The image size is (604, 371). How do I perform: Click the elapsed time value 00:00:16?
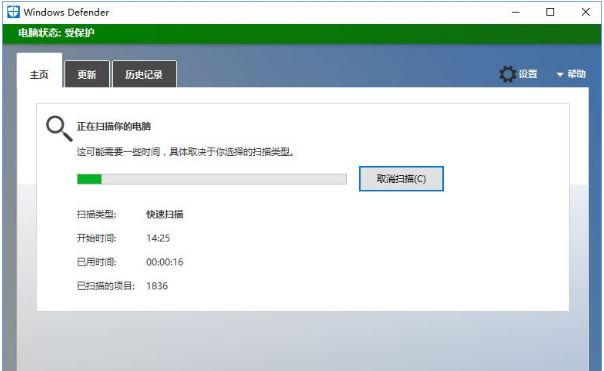pos(164,262)
